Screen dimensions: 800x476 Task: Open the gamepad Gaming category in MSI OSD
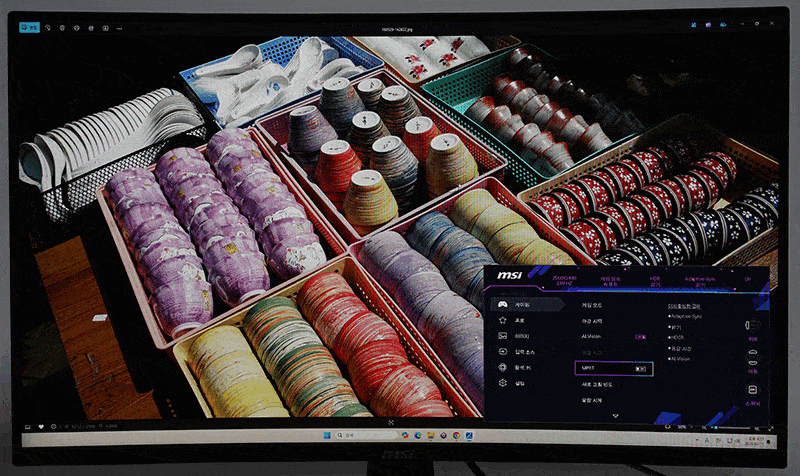point(527,305)
